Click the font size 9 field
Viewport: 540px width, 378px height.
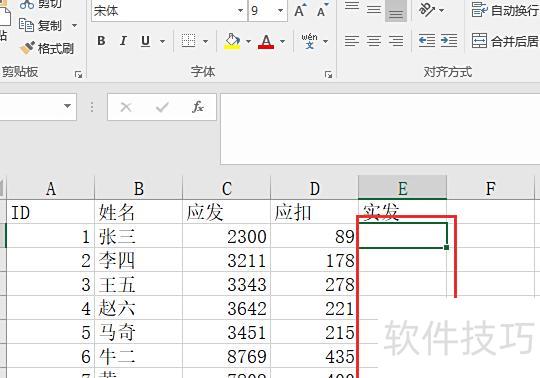click(x=262, y=11)
